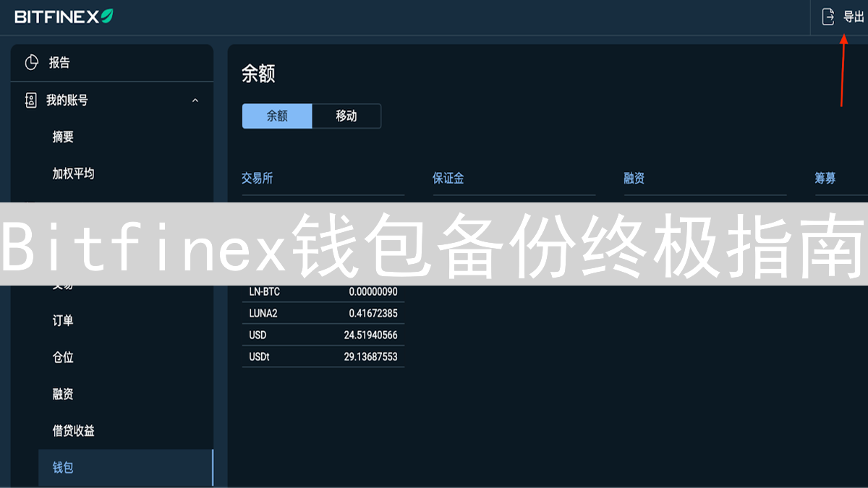The width and height of the screenshot is (868, 488).
Task: Click the Bitfinex logo
Action: pos(64,16)
